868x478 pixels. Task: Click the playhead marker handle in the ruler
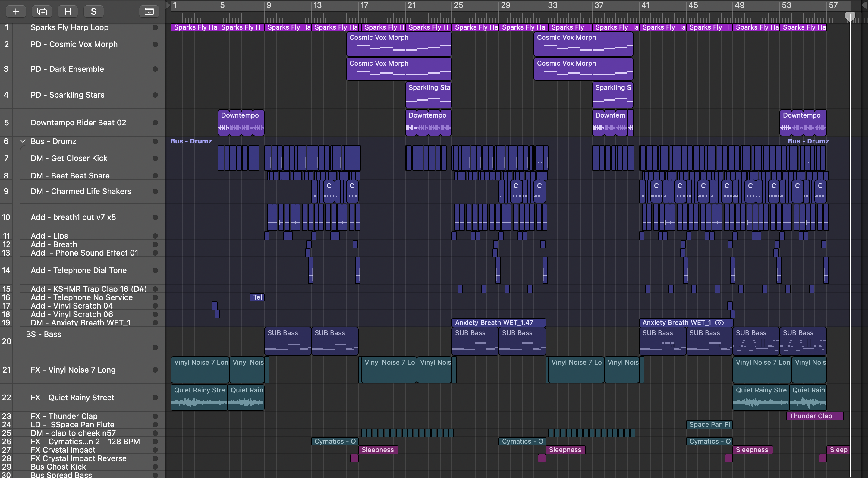(850, 17)
